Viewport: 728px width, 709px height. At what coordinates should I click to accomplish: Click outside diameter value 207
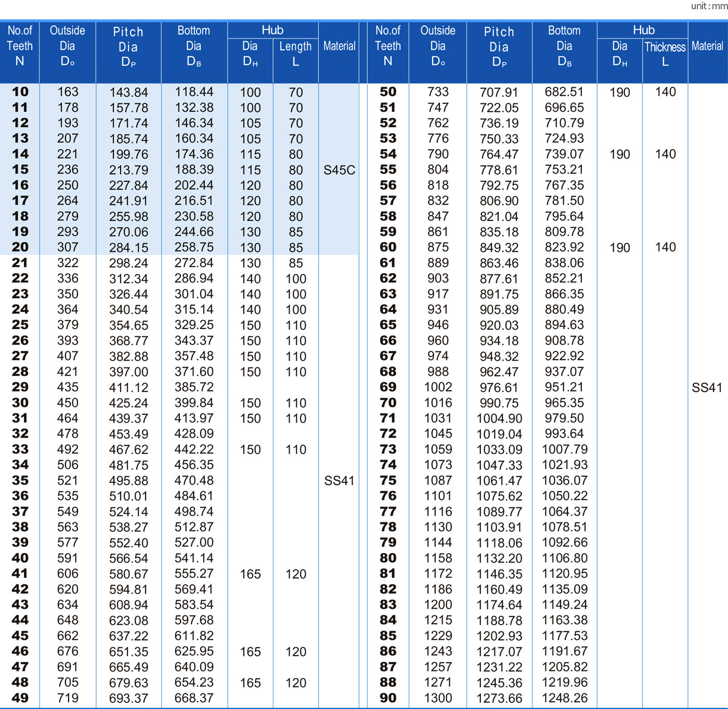68,138
